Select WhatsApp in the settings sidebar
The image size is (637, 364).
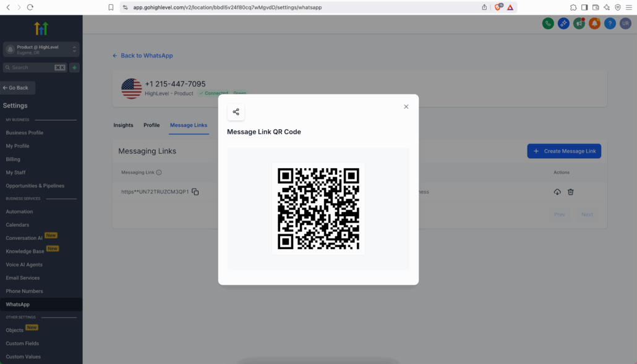(x=41, y=304)
